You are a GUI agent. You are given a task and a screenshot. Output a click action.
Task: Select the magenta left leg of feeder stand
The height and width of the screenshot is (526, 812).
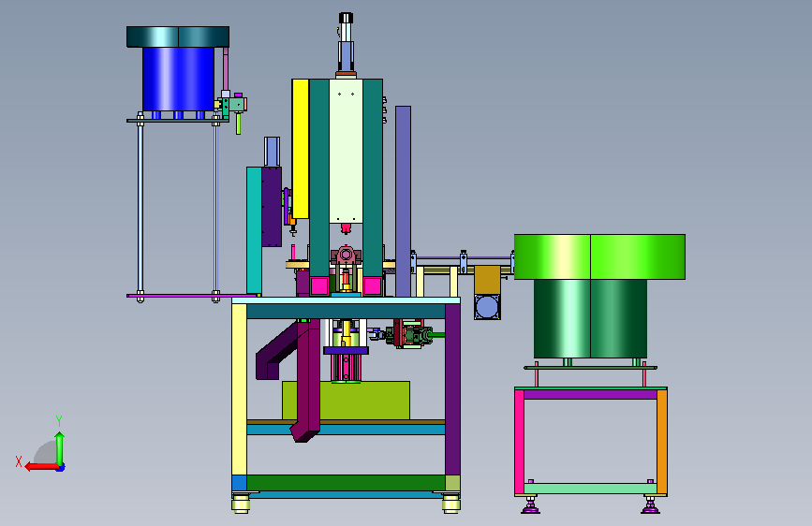click(520, 441)
